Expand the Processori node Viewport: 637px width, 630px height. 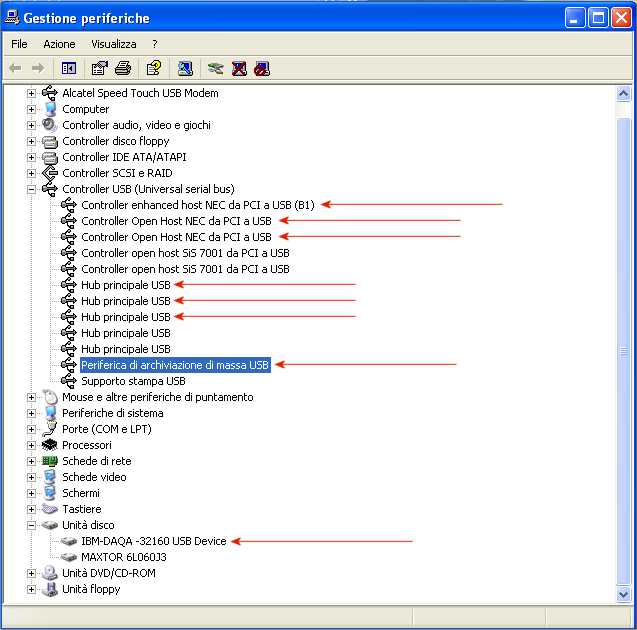31,445
